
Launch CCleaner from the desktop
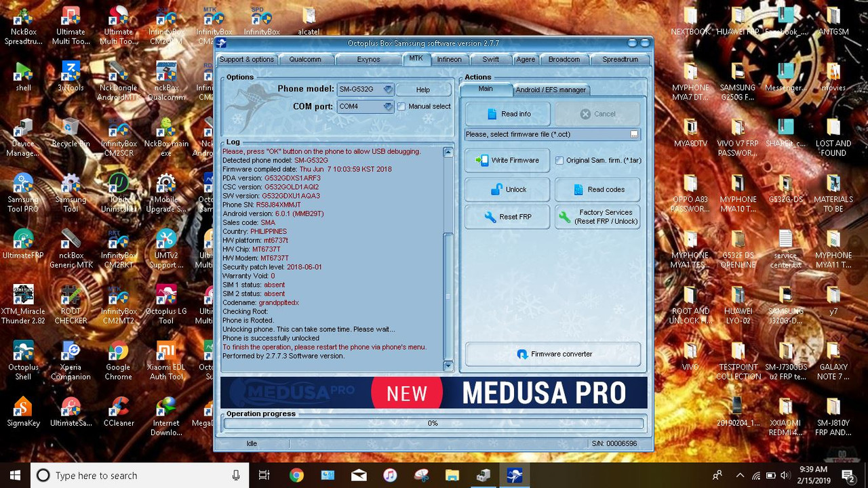(x=119, y=411)
